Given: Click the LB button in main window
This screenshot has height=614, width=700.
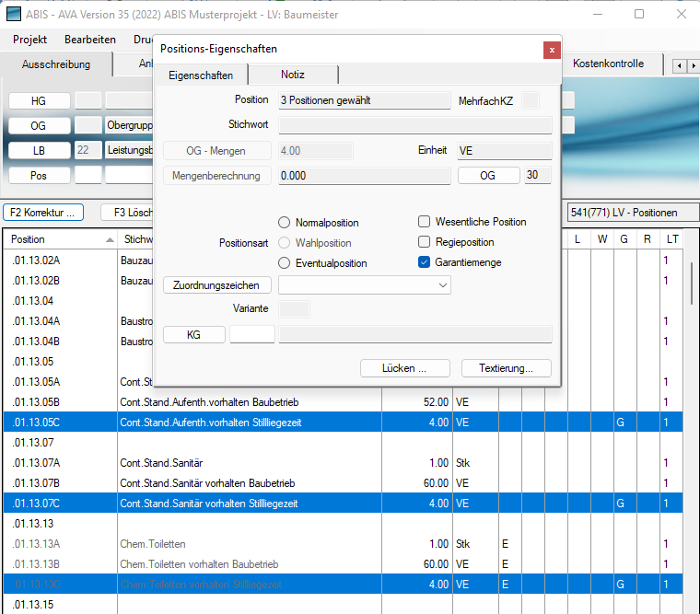Looking at the screenshot, I should tap(40, 150).
